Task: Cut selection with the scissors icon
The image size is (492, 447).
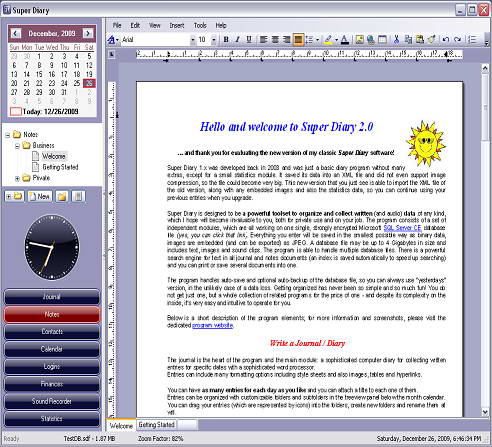Action: 396,40
